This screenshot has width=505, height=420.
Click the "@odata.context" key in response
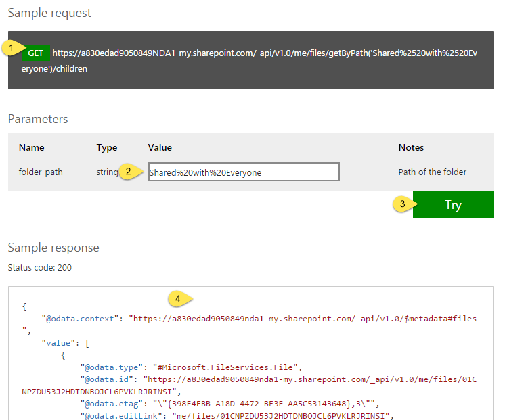pyautogui.click(x=80, y=319)
